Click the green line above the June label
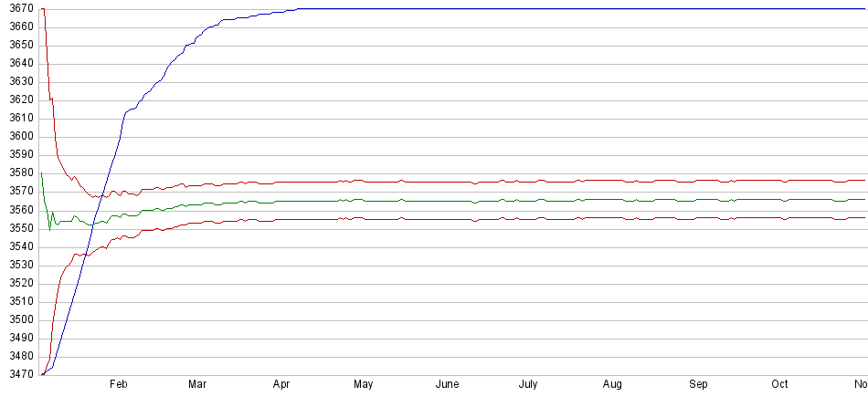868x397 pixels. 447,201
